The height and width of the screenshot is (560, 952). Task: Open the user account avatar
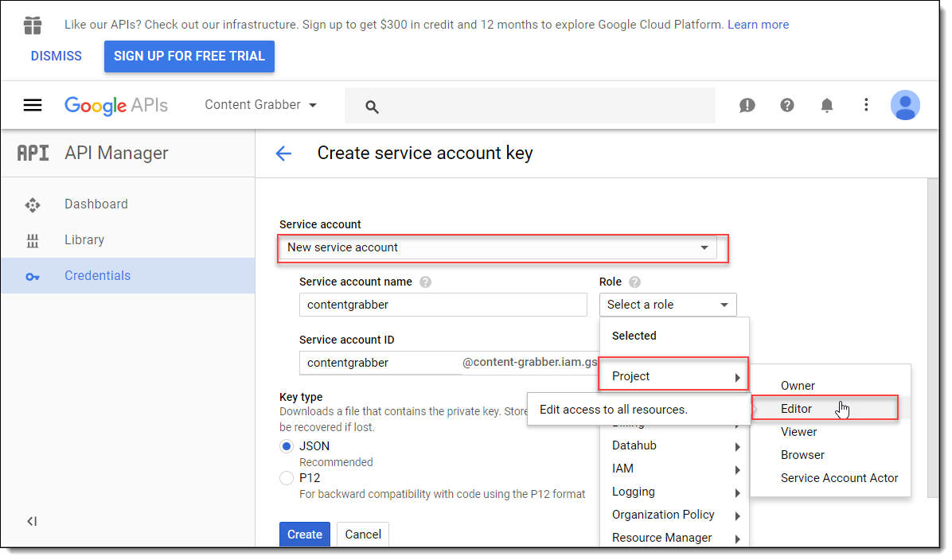[905, 105]
